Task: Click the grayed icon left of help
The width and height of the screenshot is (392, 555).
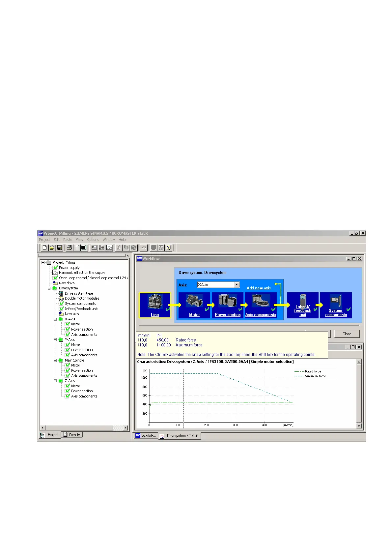Action: point(161,248)
